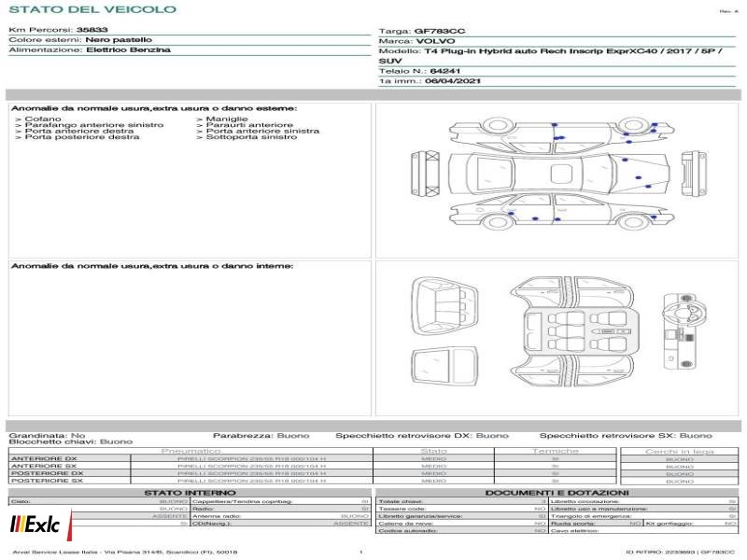Click the Km Percorsi value 35833
The width and height of the screenshot is (747, 560).
click(x=92, y=30)
